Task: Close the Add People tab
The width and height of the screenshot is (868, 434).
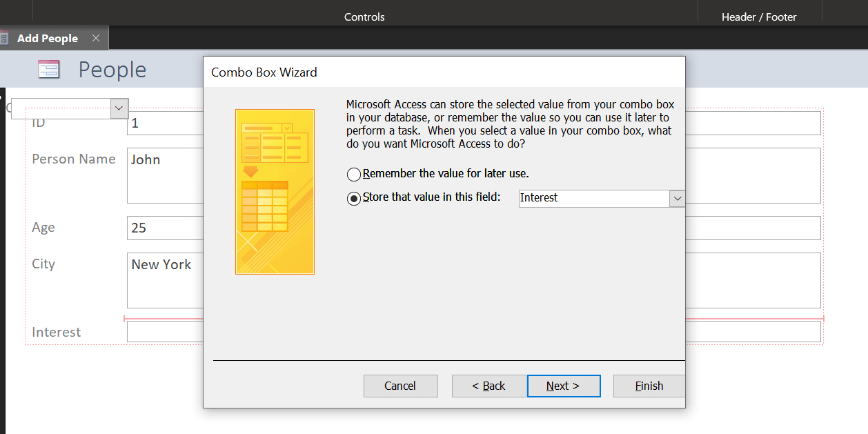Action: (x=96, y=38)
